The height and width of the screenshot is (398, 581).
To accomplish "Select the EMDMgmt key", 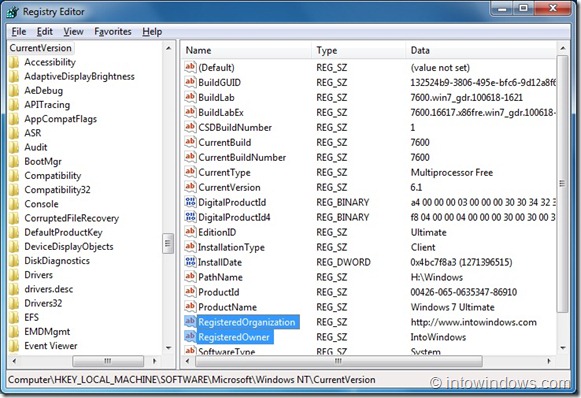I will pyautogui.click(x=47, y=332).
